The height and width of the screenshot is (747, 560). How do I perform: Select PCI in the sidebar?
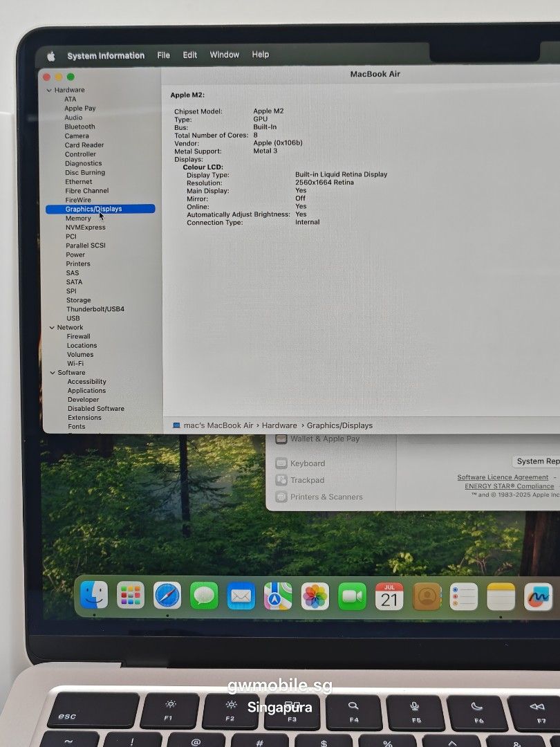pos(71,237)
